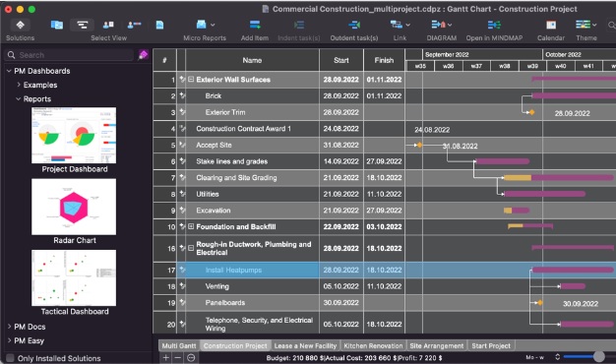
Task: Expand the Examples tree item
Action: click(x=19, y=85)
